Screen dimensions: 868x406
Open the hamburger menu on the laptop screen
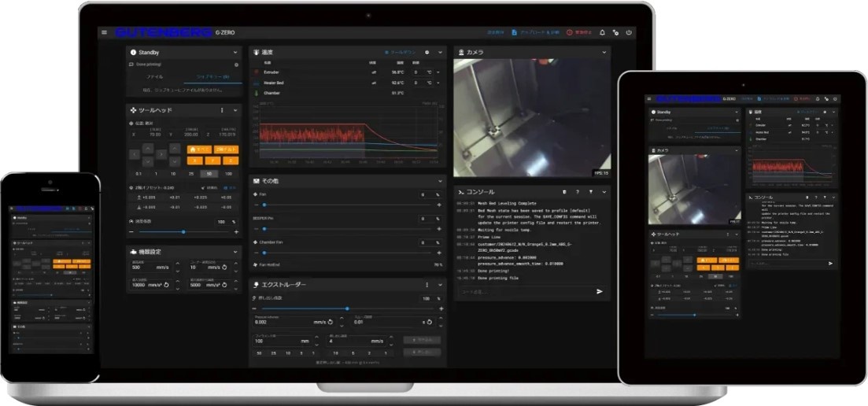[x=104, y=33]
